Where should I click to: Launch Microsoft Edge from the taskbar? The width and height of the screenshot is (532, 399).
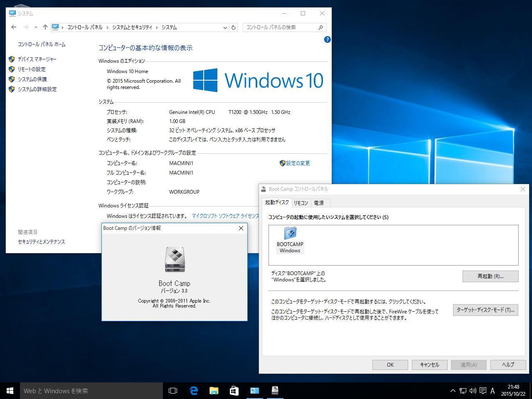(x=193, y=391)
